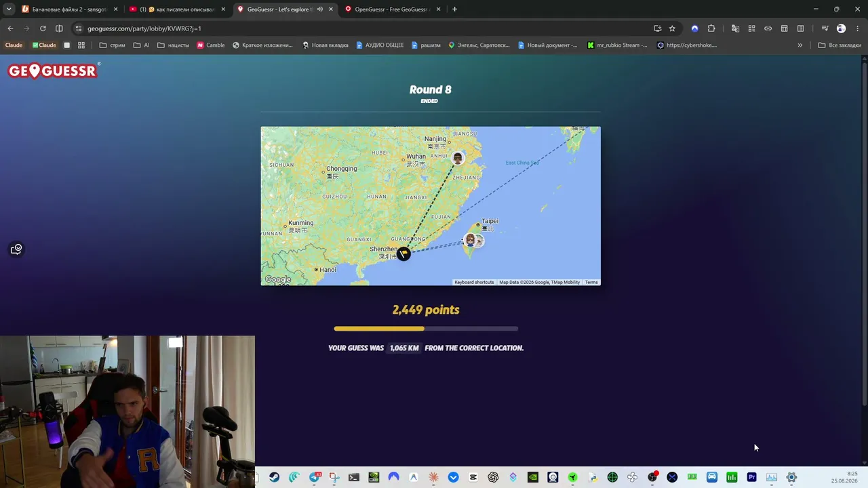Reload the GeoGuessr page
The height and width of the screenshot is (488, 868).
43,28
